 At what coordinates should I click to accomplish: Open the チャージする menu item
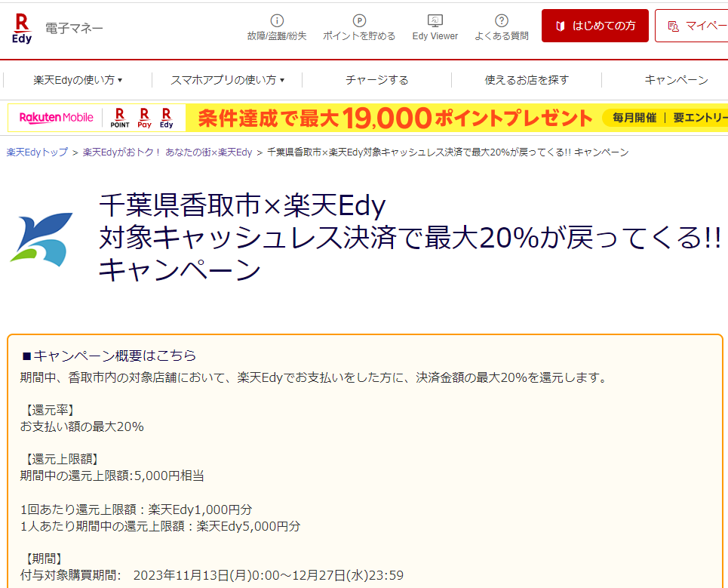point(377,80)
